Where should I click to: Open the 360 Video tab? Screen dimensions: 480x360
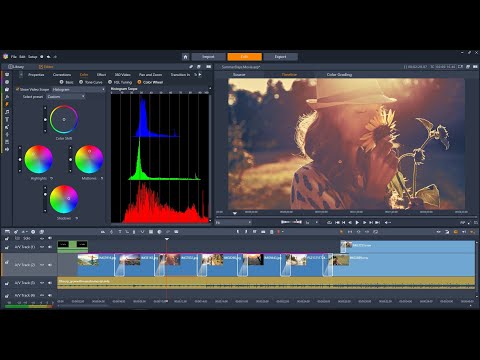(122, 75)
